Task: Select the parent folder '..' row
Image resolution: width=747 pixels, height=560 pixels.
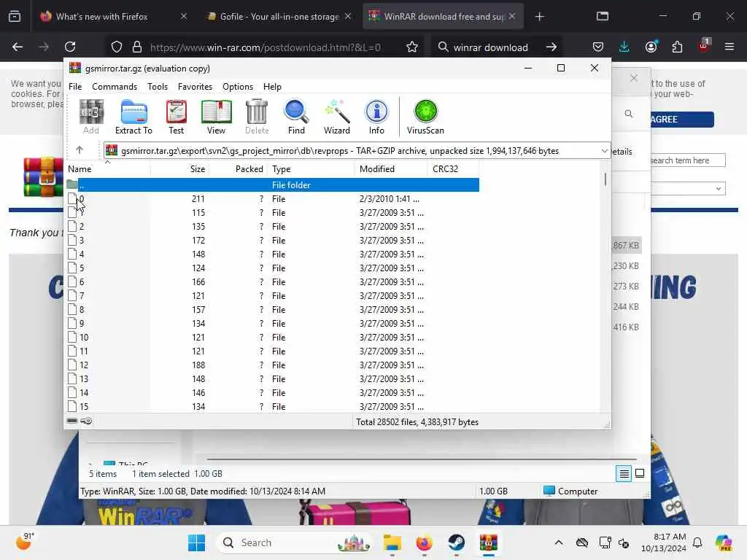Action: coord(273,184)
